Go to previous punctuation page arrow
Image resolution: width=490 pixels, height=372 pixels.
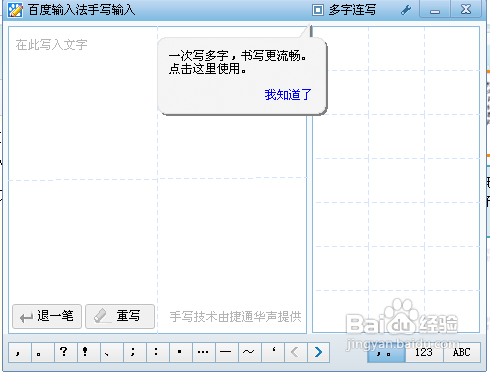[295, 352]
